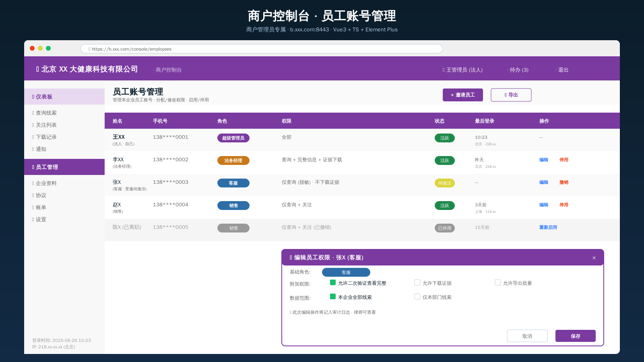
Task: Click 退出 in the top bar
Action: tap(562, 70)
